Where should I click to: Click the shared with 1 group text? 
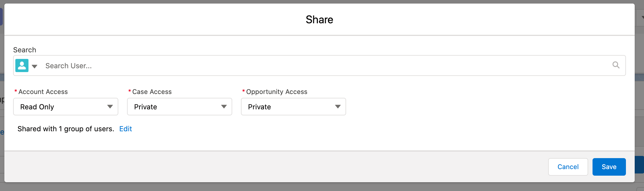point(65,129)
